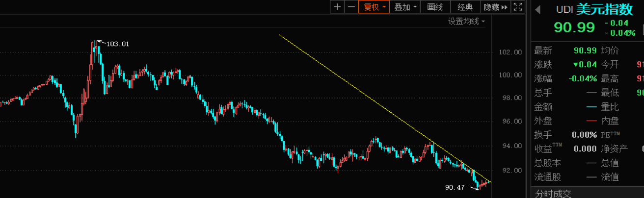
Task: Click the 总值 label
Action: [610, 163]
